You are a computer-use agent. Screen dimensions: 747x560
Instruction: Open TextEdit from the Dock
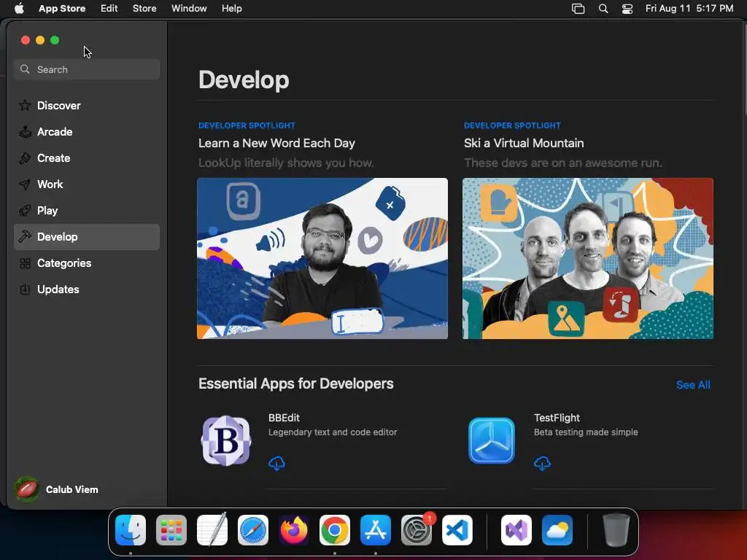coord(212,530)
